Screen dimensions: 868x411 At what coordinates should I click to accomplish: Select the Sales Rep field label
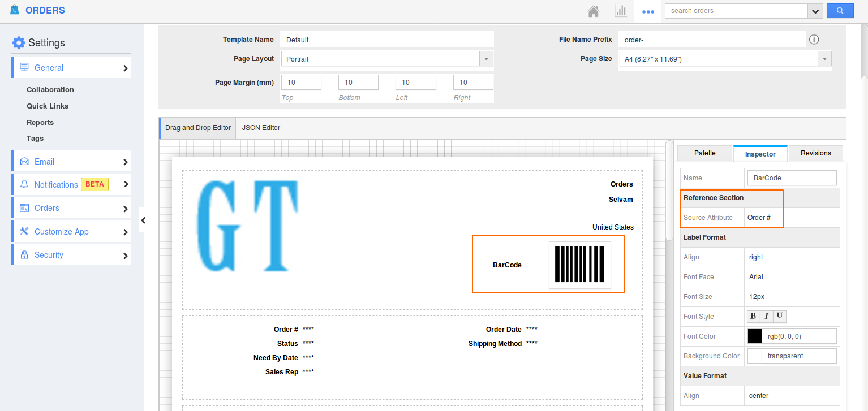282,372
